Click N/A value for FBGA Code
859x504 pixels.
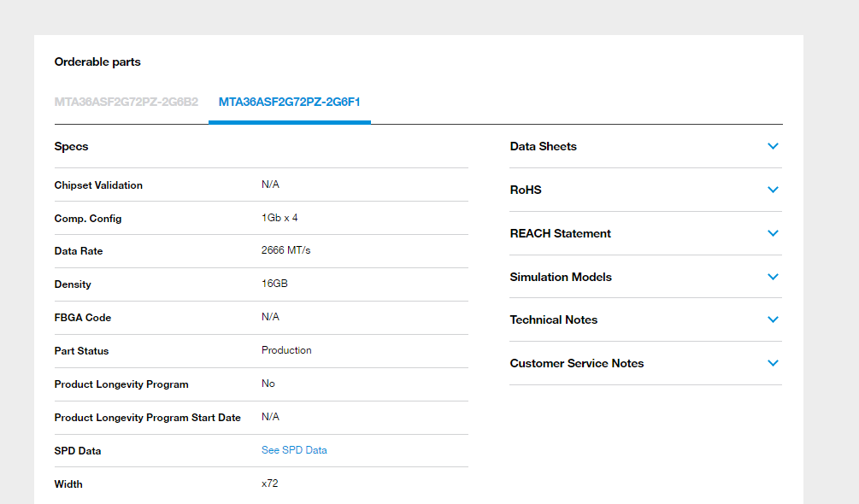click(x=270, y=317)
